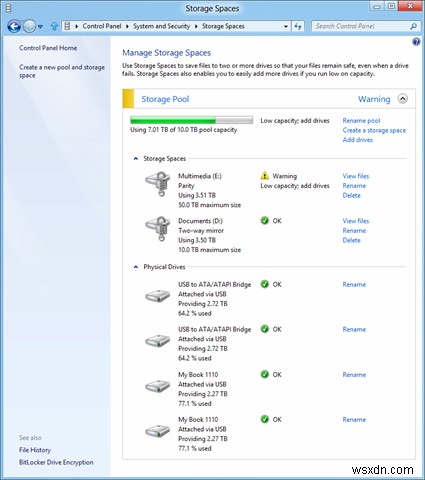Rename the first USB to ATA/ATAPI Bridge

click(x=354, y=285)
